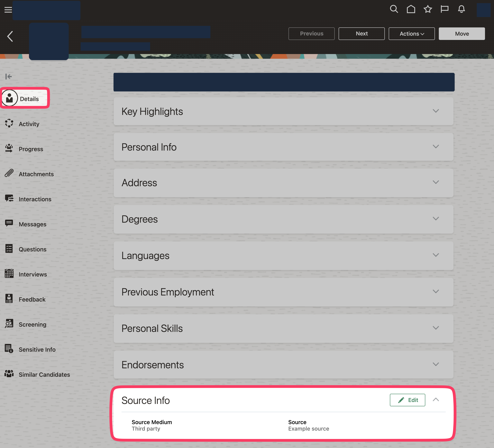Open the Sensitive Info tab

click(37, 350)
